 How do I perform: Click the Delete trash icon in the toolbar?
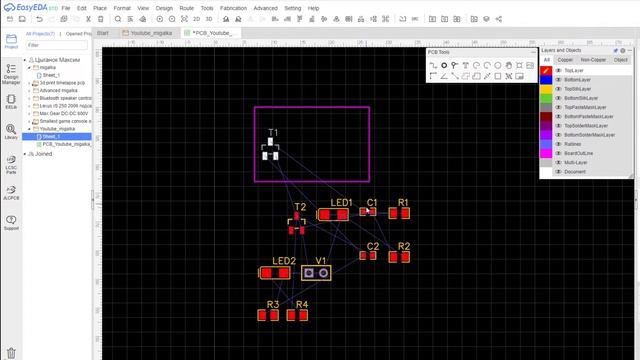click(x=101, y=19)
